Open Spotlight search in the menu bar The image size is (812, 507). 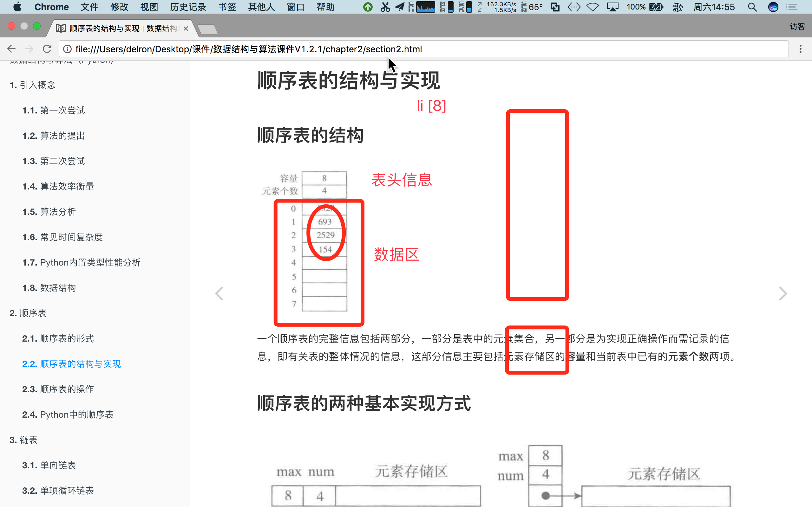point(752,7)
